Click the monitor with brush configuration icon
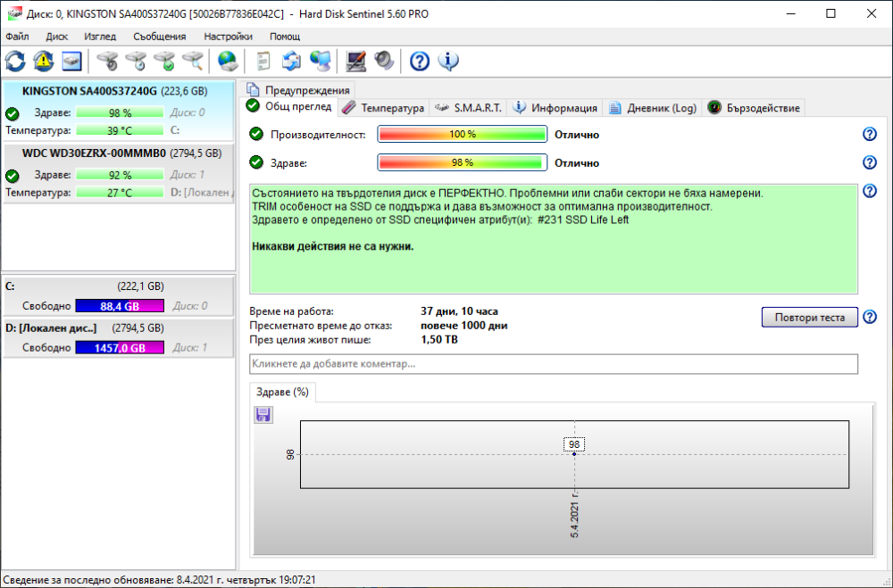The image size is (893, 588). pyautogui.click(x=356, y=61)
